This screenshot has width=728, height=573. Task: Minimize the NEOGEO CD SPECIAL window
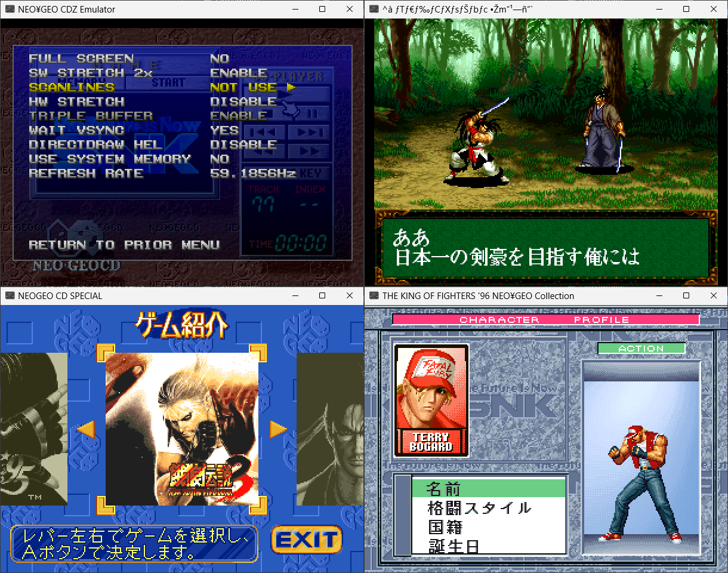295,295
